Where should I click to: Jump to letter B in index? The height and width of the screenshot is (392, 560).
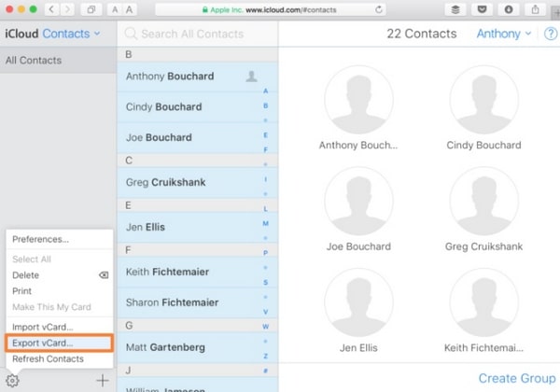point(265,105)
